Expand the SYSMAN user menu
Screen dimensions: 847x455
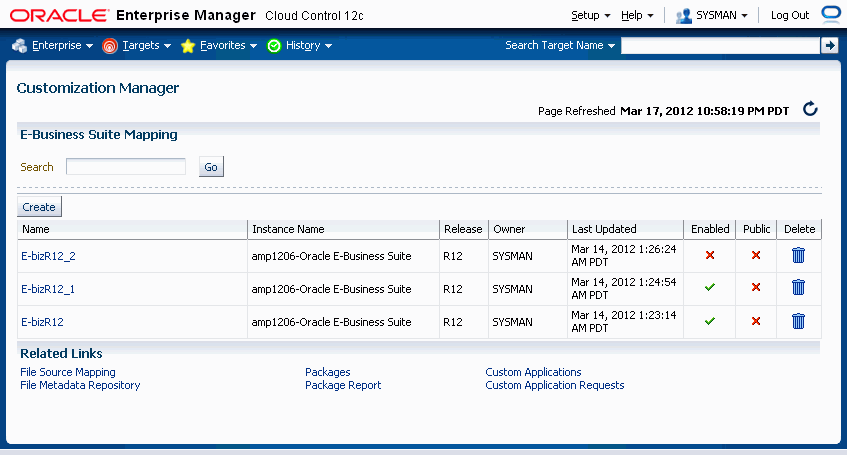click(722, 16)
